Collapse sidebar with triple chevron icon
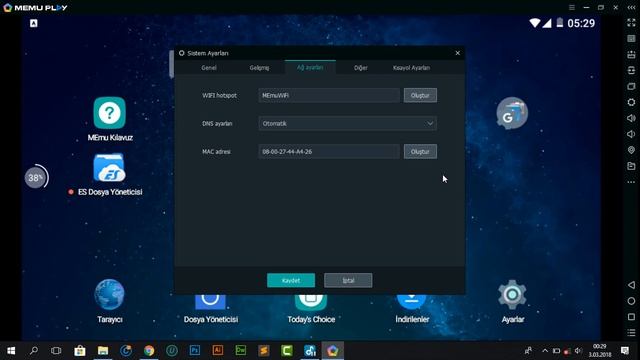This screenshot has height=360, width=640. click(631, 7)
